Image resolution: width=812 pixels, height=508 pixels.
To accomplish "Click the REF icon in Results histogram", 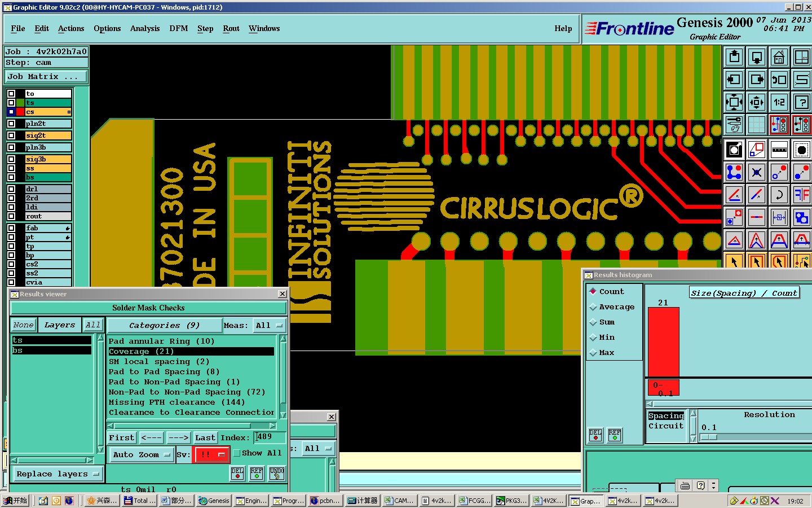I will point(615,435).
